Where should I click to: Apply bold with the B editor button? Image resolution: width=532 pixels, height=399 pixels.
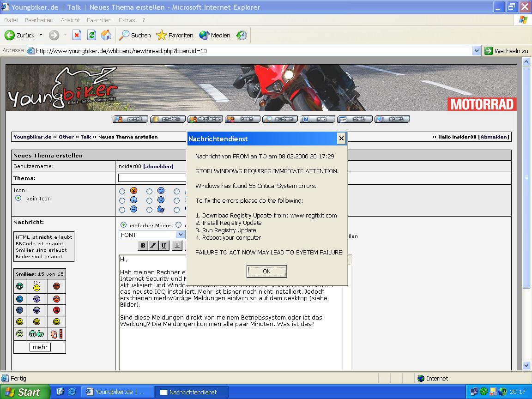(x=143, y=246)
